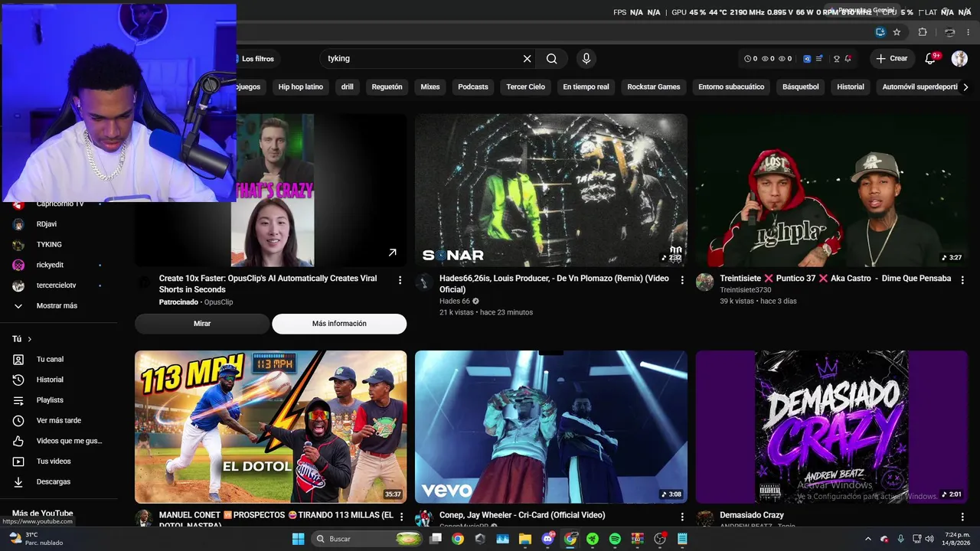This screenshot has height=551, width=980.
Task: Expand Mostrar más in subscriptions
Action: 58,306
